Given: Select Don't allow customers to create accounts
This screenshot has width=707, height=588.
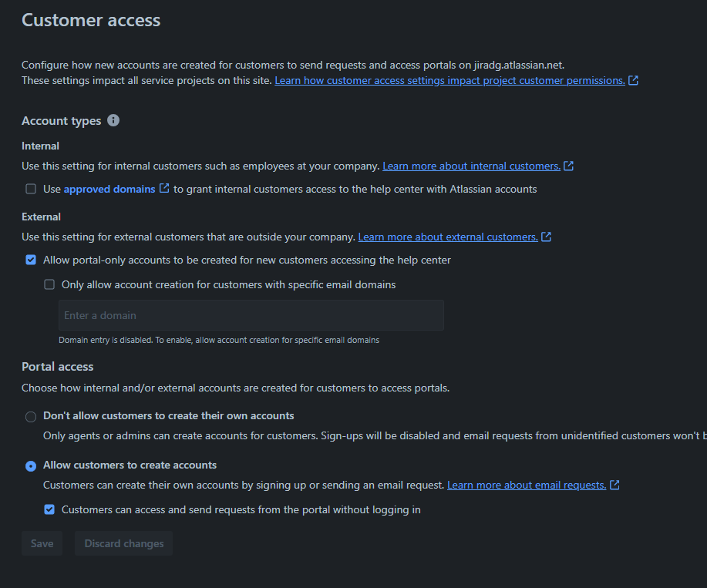Looking at the screenshot, I should click(31, 417).
